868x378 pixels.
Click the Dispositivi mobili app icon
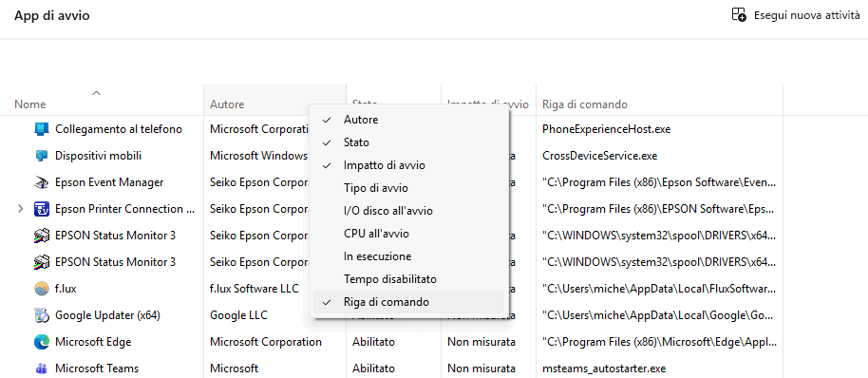(x=42, y=156)
